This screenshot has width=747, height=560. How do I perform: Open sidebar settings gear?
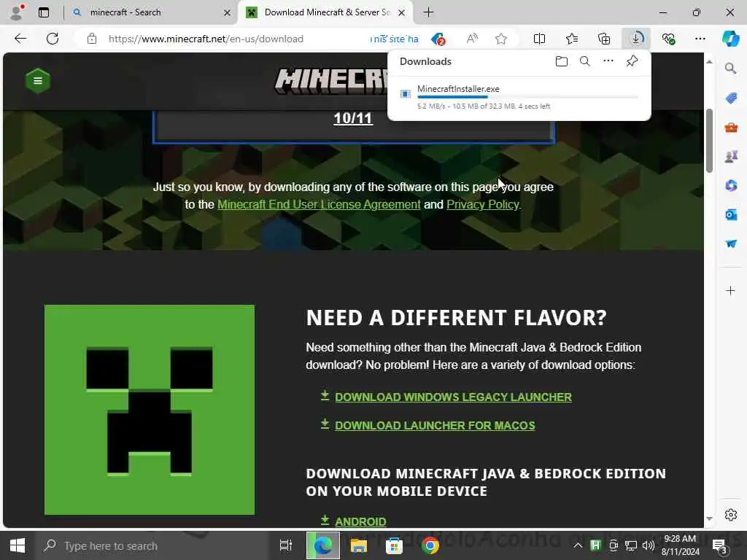click(730, 515)
